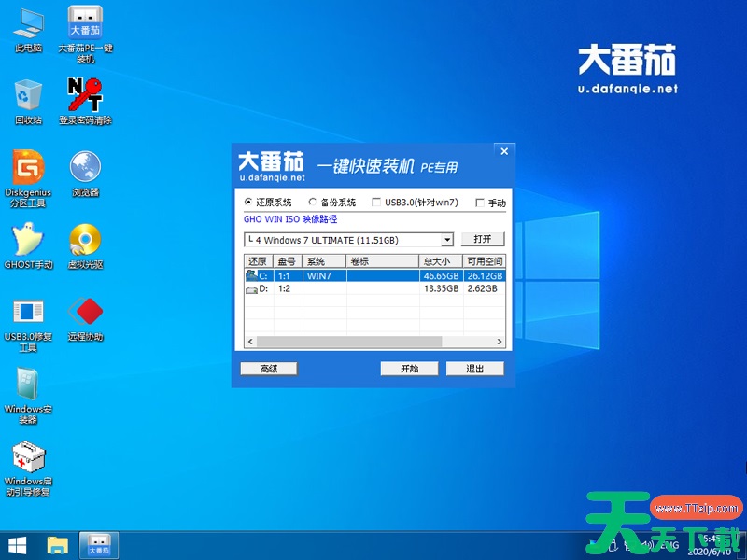This screenshot has width=747, height=560.
Task: Click the 打开 button to browse image
Action: [482, 239]
